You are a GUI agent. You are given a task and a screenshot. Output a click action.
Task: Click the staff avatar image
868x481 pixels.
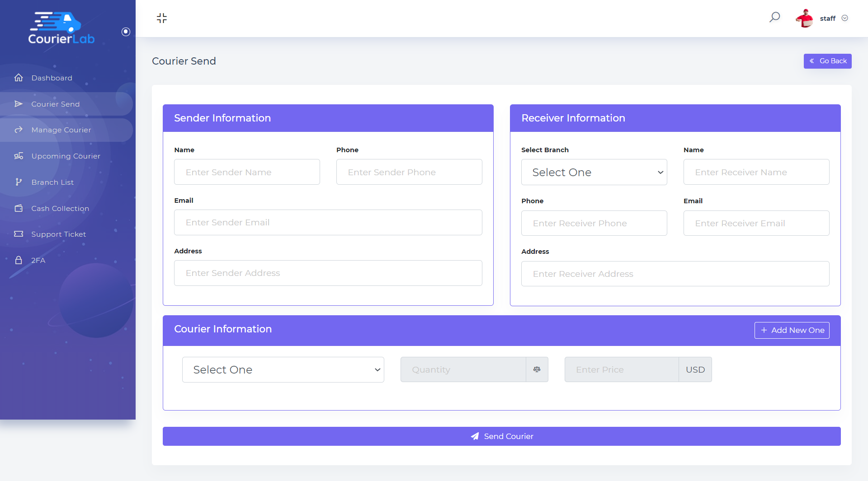805,18
